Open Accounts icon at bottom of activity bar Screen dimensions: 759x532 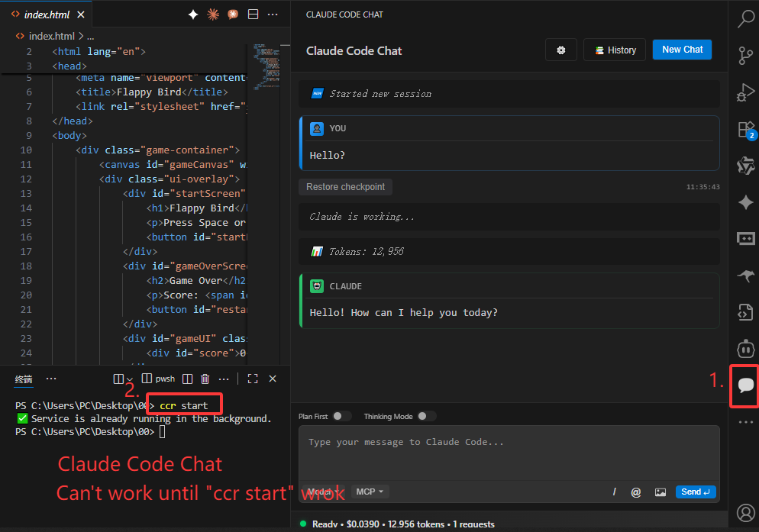coord(746,512)
